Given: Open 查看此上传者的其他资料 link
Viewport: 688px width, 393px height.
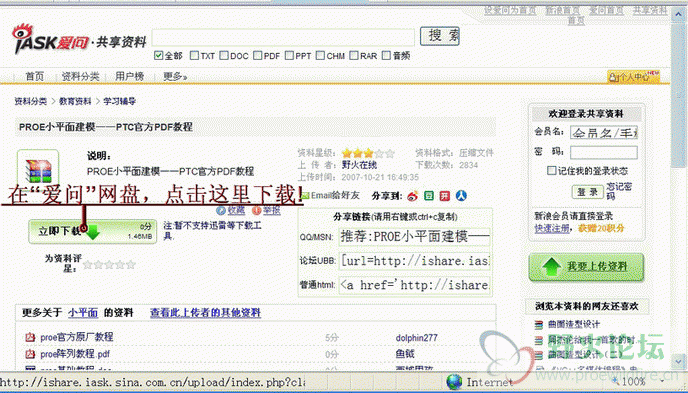Looking at the screenshot, I should click(x=205, y=313).
